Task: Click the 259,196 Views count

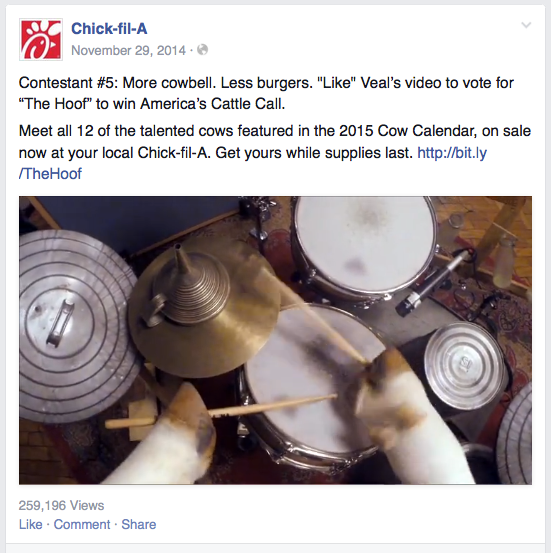Action: [x=61, y=505]
